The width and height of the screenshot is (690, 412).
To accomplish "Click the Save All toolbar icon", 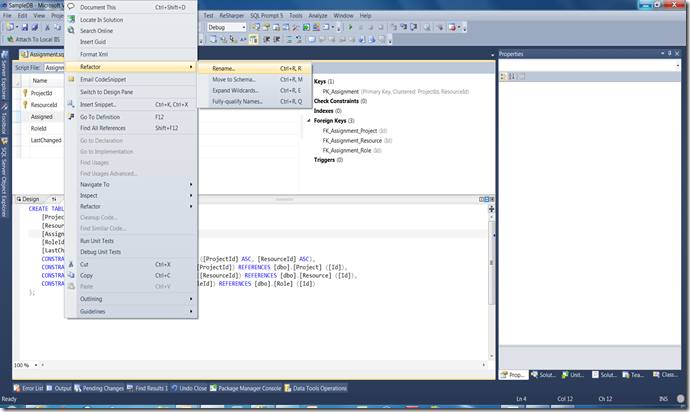I will [34, 27].
